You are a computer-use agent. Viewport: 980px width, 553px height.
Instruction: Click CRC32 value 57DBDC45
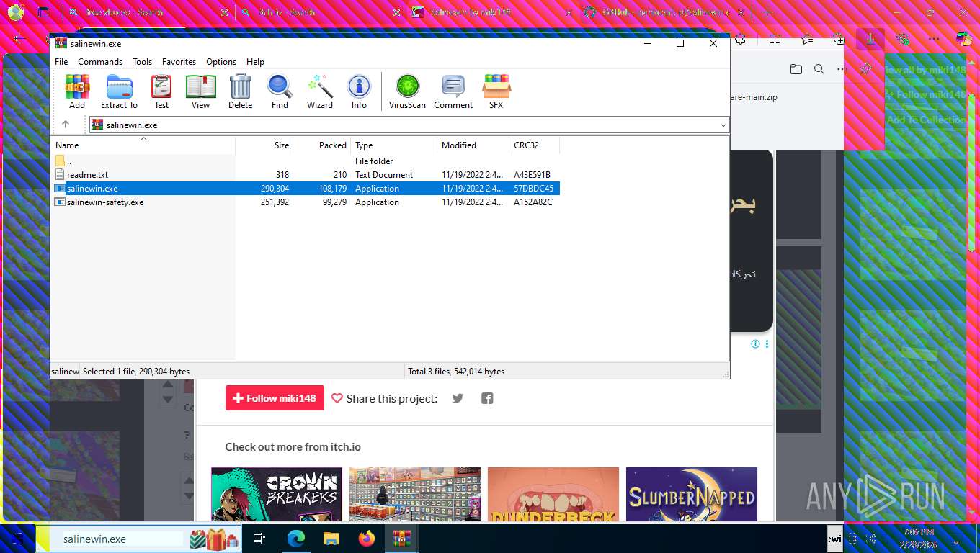click(533, 189)
